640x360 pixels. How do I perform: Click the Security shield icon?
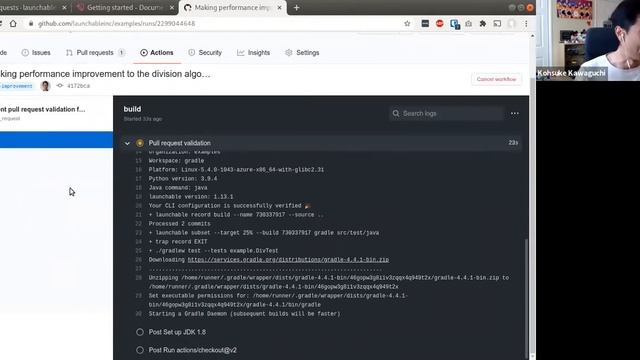[191, 53]
